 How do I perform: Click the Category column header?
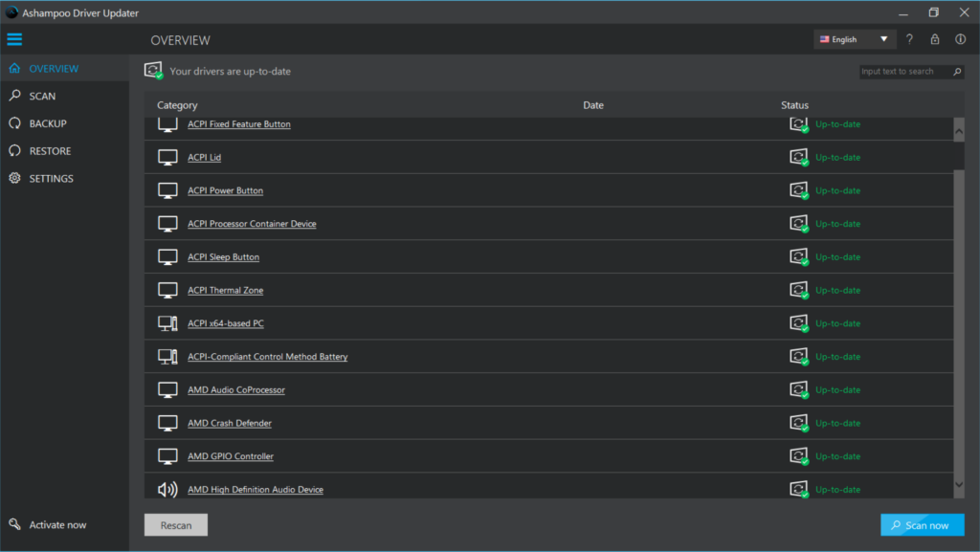(x=177, y=105)
